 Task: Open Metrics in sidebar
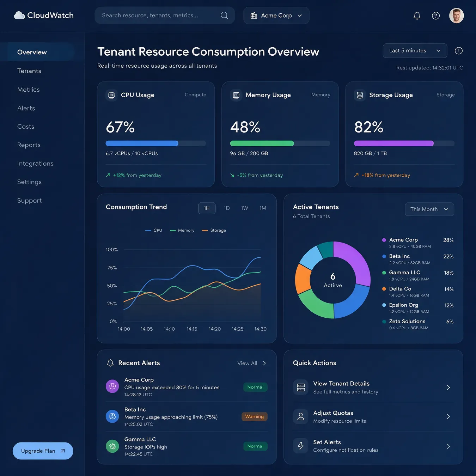tap(29, 90)
